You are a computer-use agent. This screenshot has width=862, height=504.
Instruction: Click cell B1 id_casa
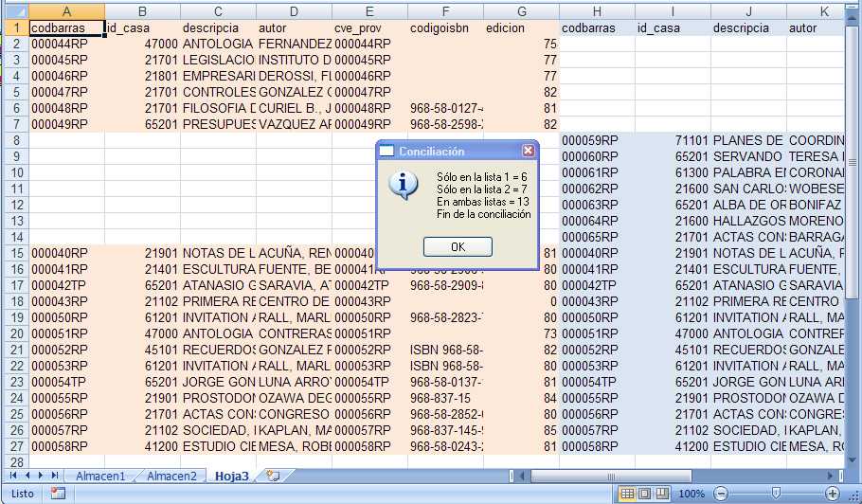tap(142, 28)
